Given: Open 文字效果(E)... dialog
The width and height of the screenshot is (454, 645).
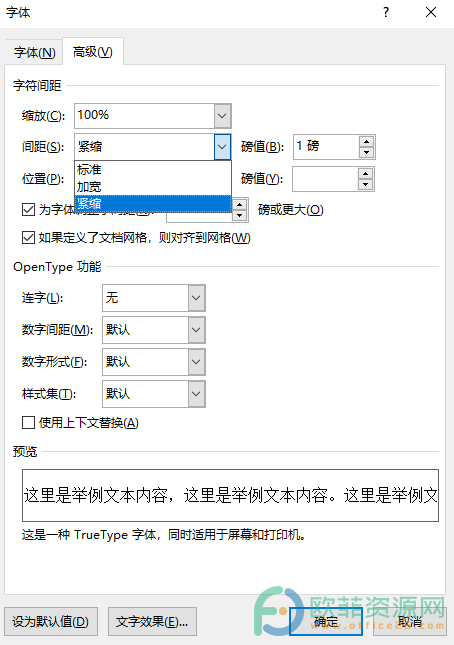Looking at the screenshot, I should point(152,621).
